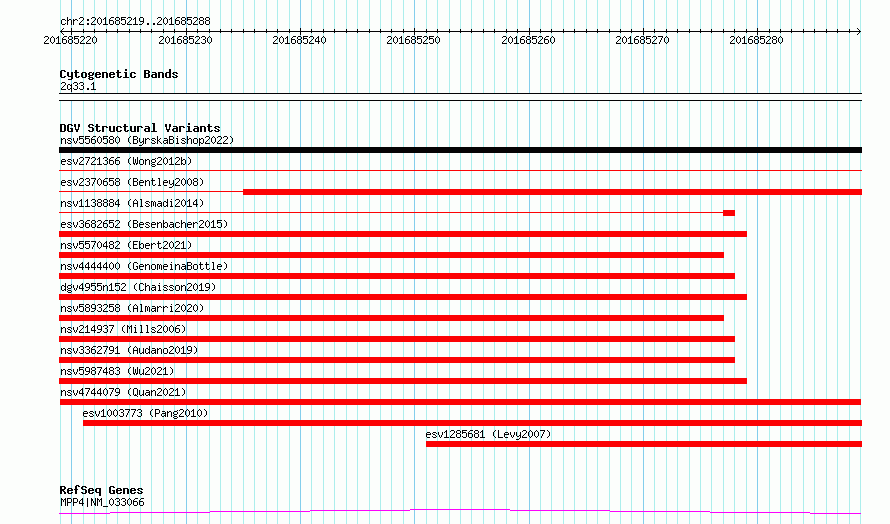Click the nsv5987483 (Wu2021) label
The height and width of the screenshot is (524, 890).
(117, 371)
